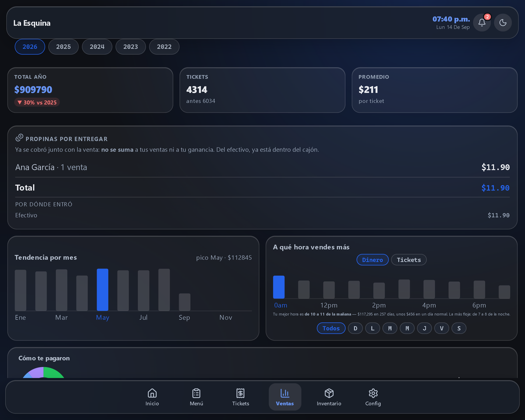This screenshot has width=525, height=420.
Task: Switch to the 2023 year tab
Action: coord(130,47)
